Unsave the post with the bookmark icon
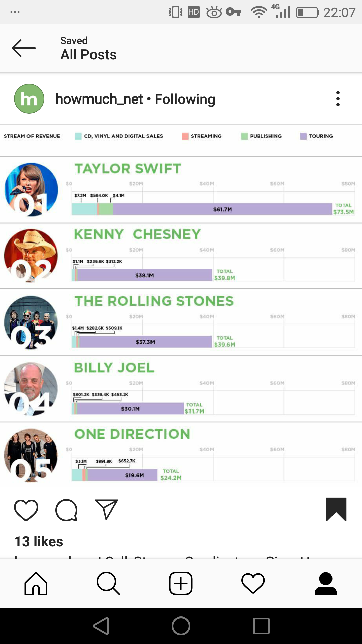Image resolution: width=362 pixels, height=644 pixels. [336, 509]
